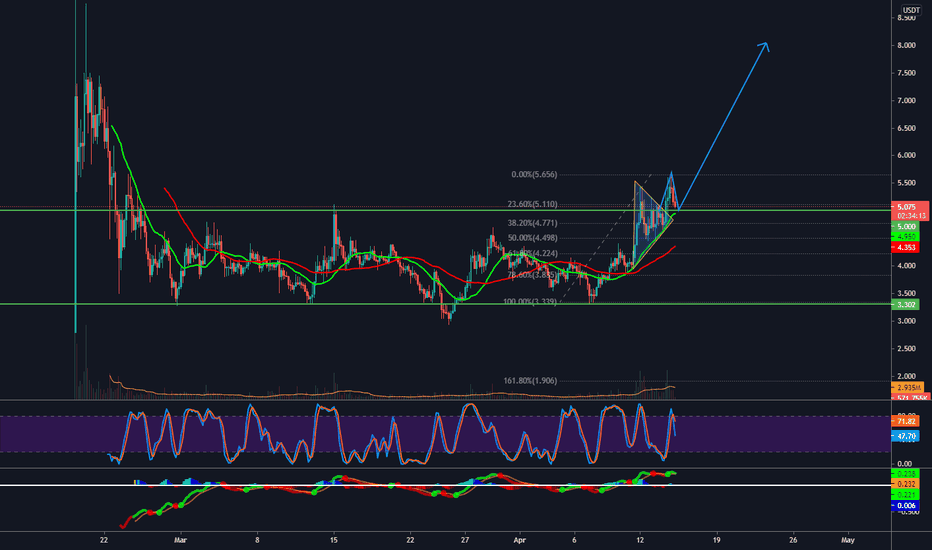Click the red 4.353 moving average tag

coord(906,247)
